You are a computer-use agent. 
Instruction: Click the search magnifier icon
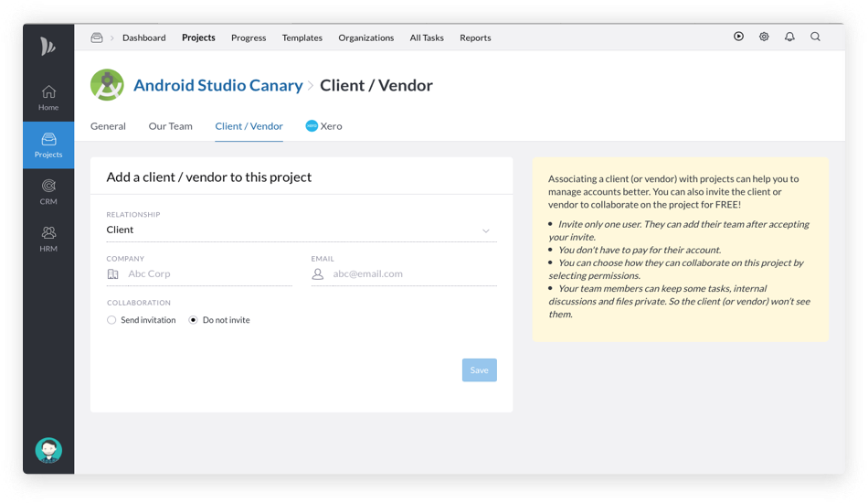(815, 37)
